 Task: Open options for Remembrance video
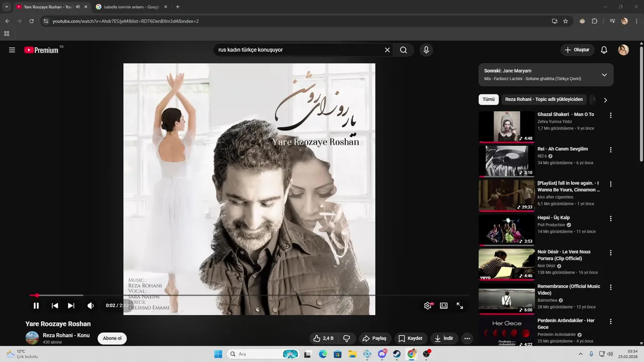pyautogui.click(x=611, y=287)
